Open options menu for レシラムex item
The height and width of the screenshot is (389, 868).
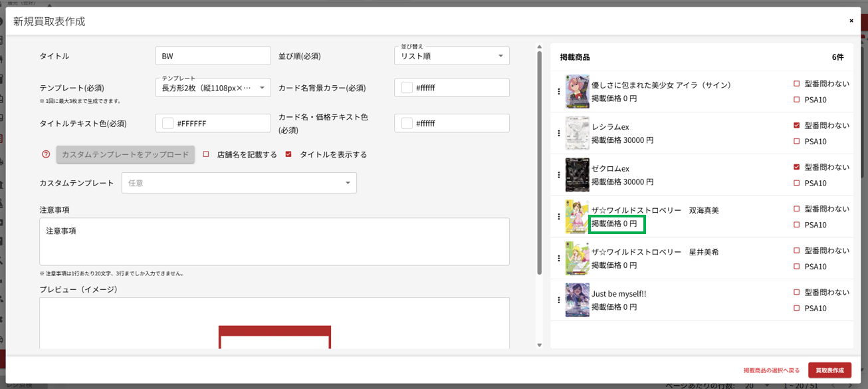559,133
